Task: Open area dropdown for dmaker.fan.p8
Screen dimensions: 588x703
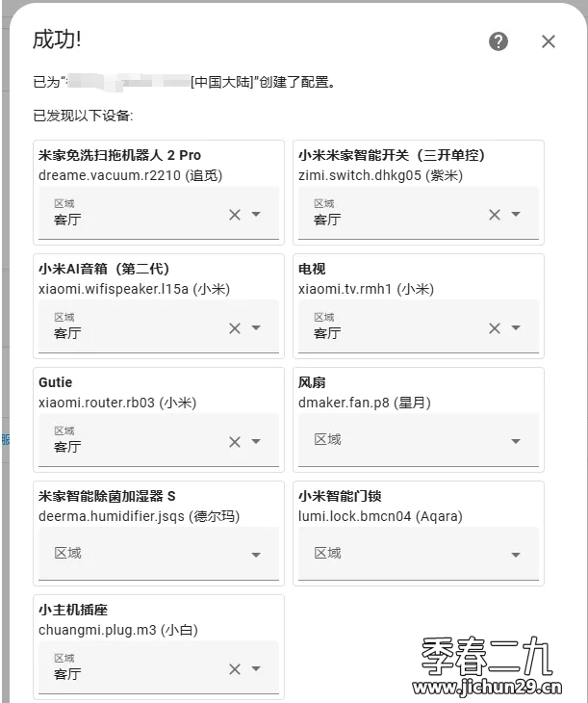Action: pyautogui.click(x=516, y=442)
